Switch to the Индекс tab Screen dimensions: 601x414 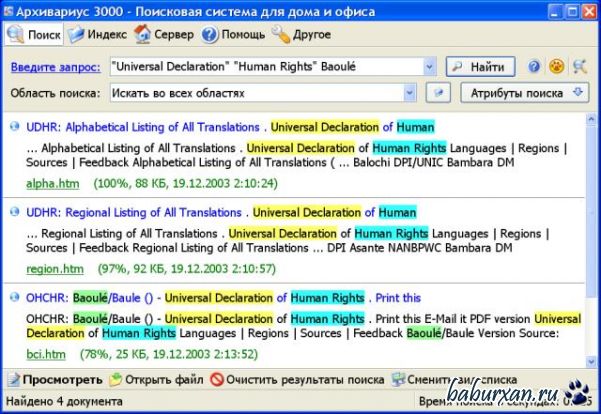[x=99, y=34]
